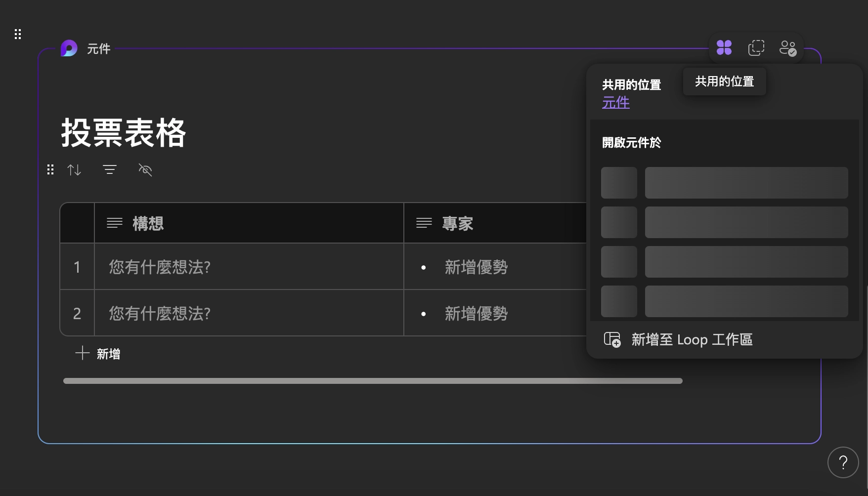
Task: Select the 專家 column header
Action: (495, 223)
